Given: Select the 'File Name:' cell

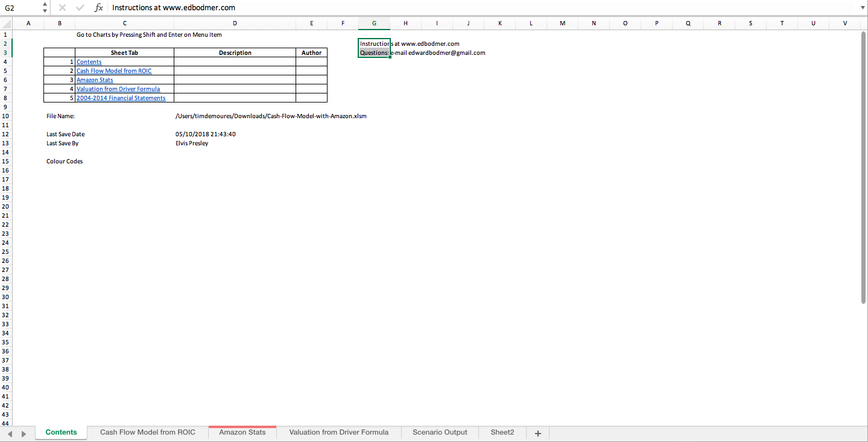Looking at the screenshot, I should 60,116.
